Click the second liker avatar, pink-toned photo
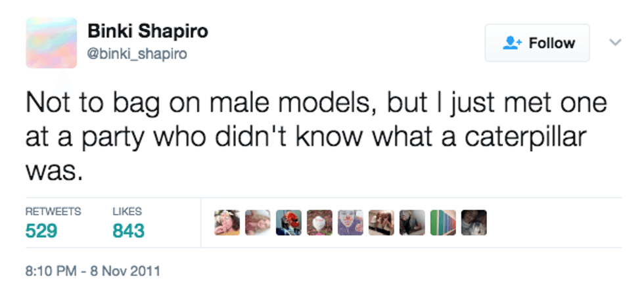Screen dimensions: 644x285 pyautogui.click(x=258, y=223)
